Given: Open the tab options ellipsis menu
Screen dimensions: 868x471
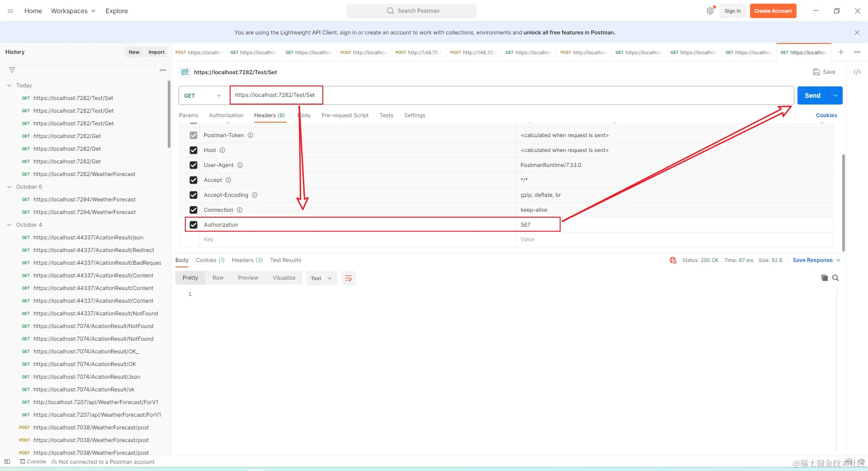Looking at the screenshot, I should pyautogui.click(x=857, y=52).
